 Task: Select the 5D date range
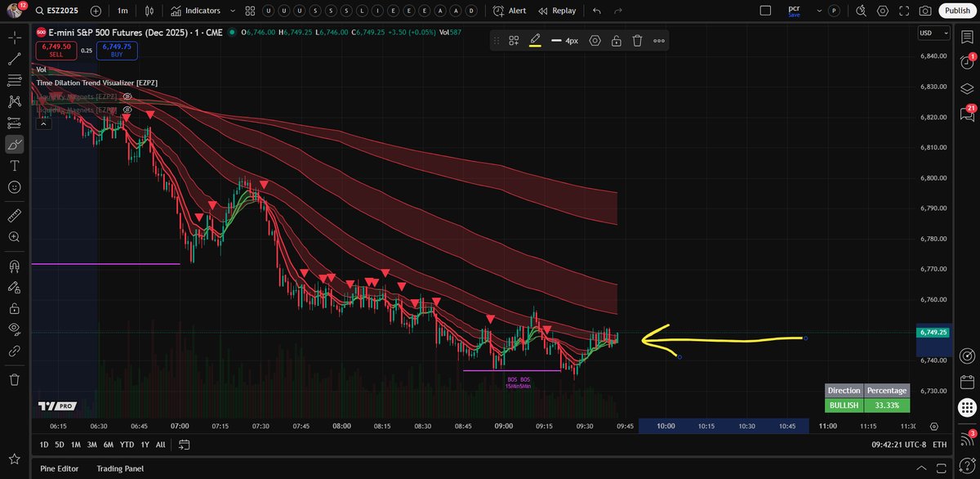[x=60, y=445]
